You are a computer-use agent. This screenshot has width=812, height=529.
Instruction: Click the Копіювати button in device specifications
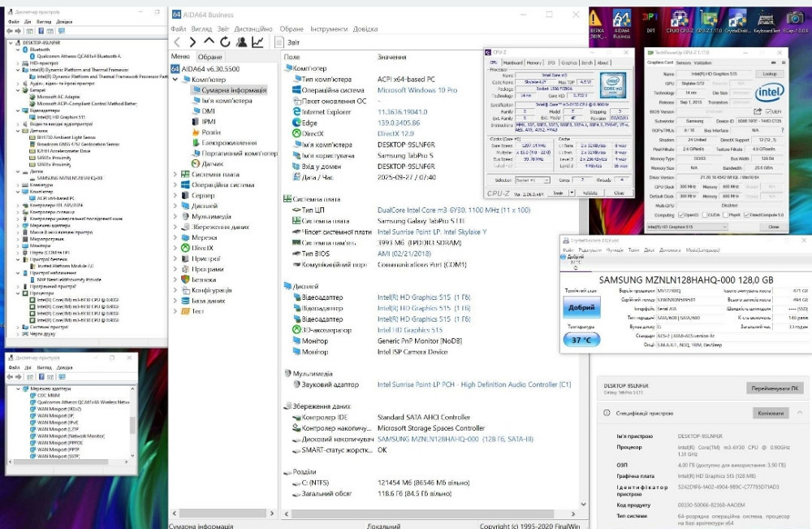coord(771,413)
